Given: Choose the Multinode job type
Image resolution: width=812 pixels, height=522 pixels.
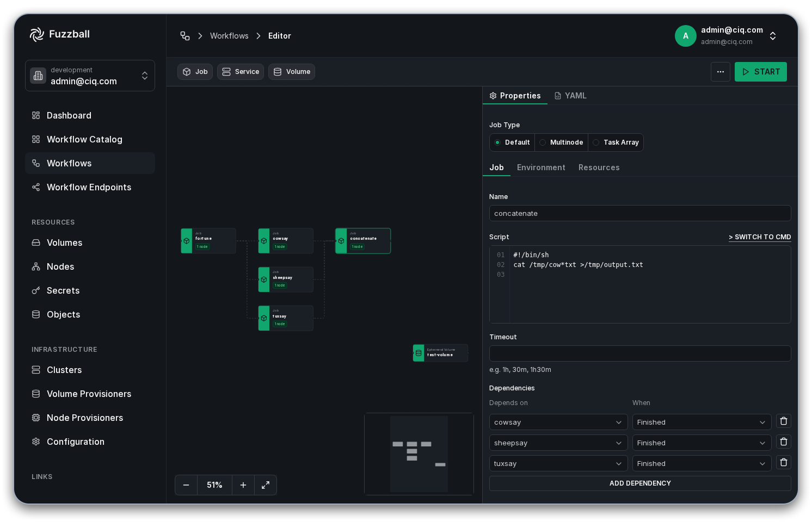Looking at the screenshot, I should point(562,142).
